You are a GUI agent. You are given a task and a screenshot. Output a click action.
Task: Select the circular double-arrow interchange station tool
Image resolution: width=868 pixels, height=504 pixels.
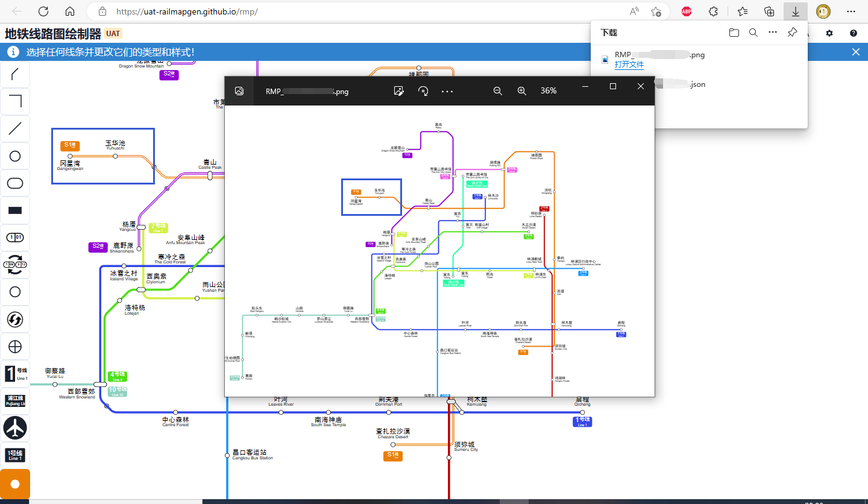15,320
